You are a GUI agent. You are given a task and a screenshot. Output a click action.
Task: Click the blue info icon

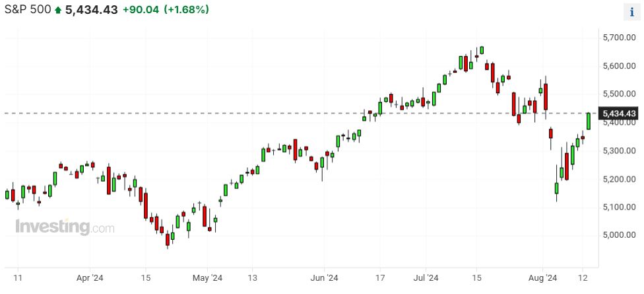pos(631,12)
